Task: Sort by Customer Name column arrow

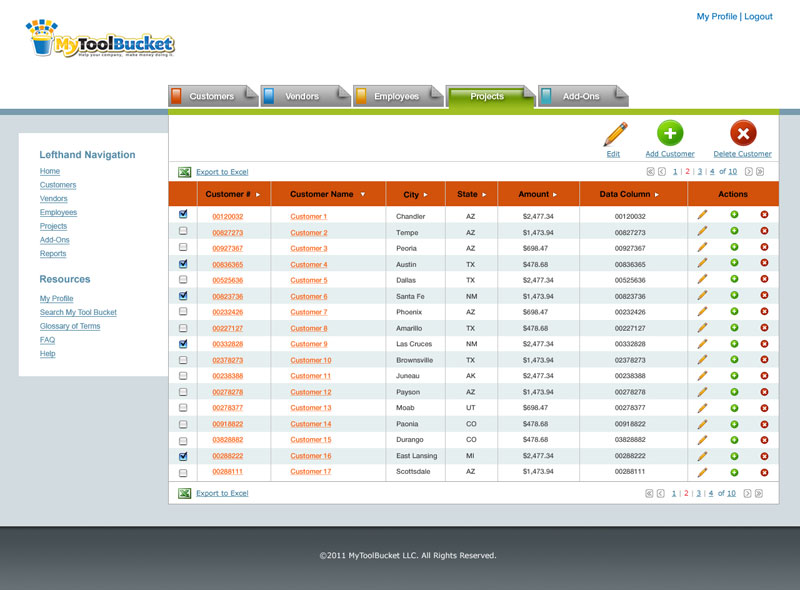Action: coord(362,195)
